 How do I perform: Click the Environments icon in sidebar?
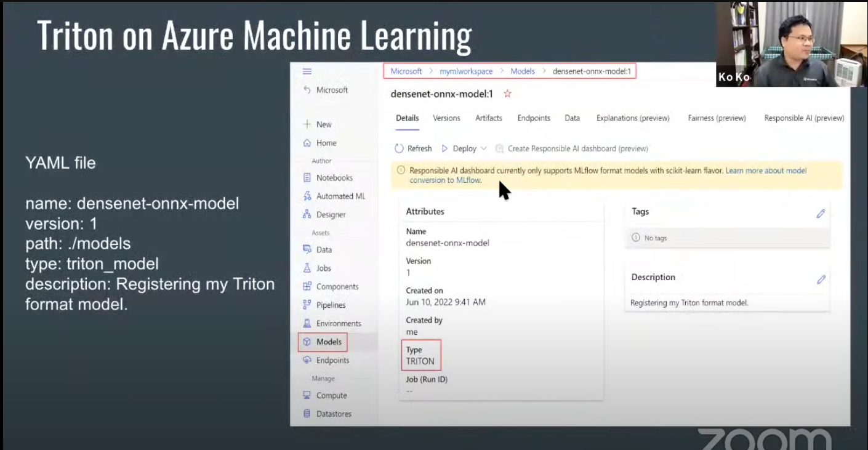(307, 324)
